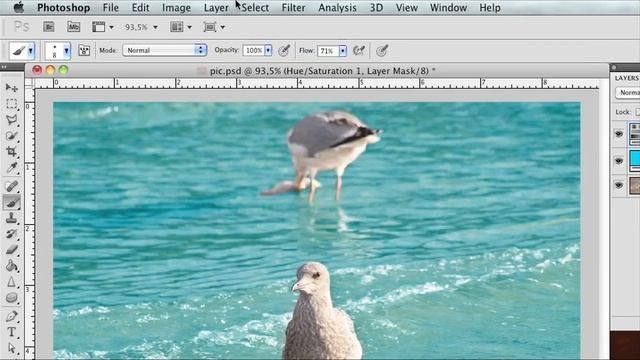Open the 3D menu

[x=376, y=8]
